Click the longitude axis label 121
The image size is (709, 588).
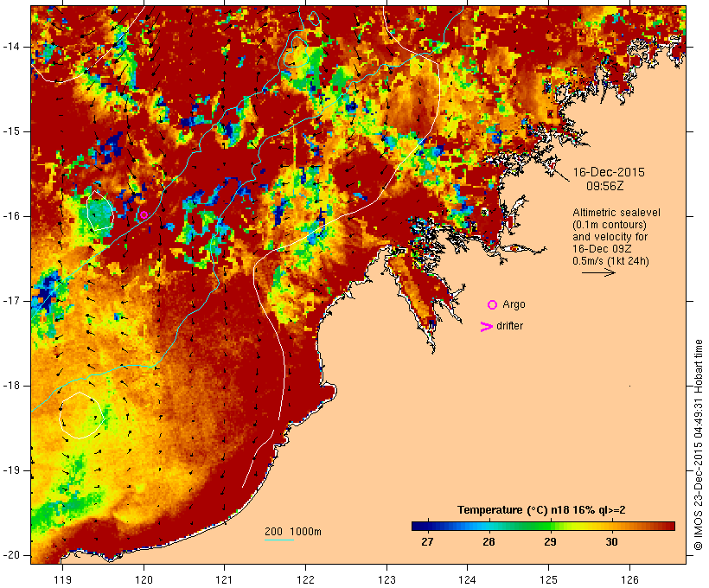click(x=224, y=579)
